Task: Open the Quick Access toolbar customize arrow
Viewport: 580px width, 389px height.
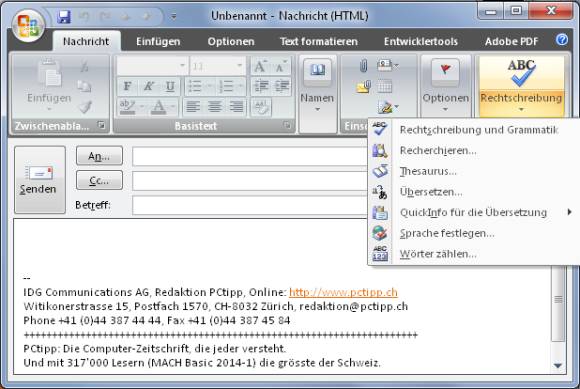Action: [173, 16]
